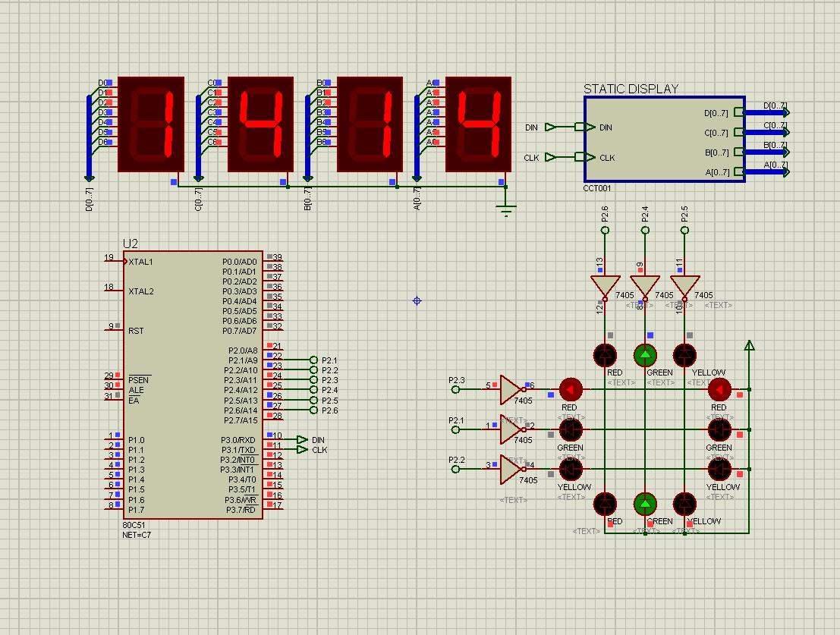Click the lit GREEN LED below the P2.4 inverter
This screenshot has height=635, width=840.
tap(645, 355)
